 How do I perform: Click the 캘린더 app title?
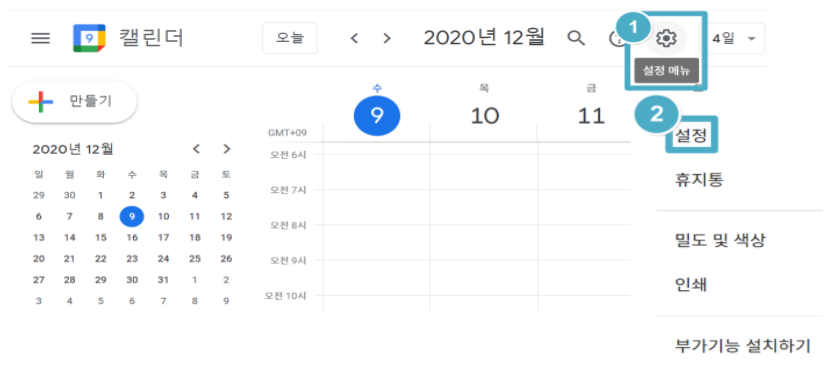point(151,38)
